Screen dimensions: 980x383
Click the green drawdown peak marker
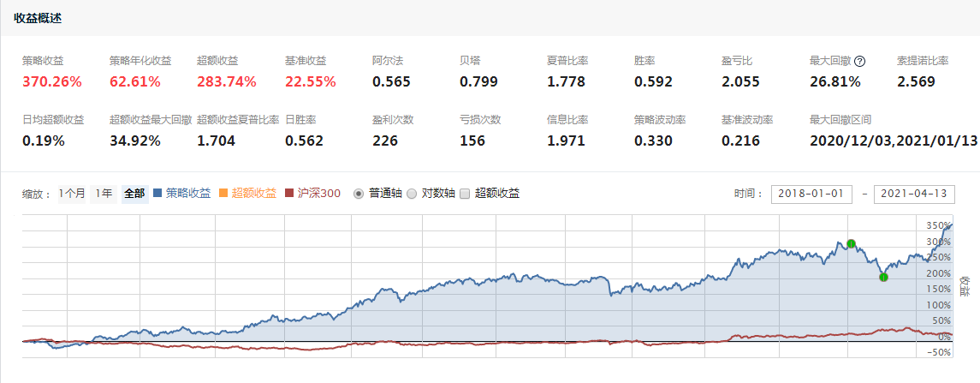pos(851,244)
